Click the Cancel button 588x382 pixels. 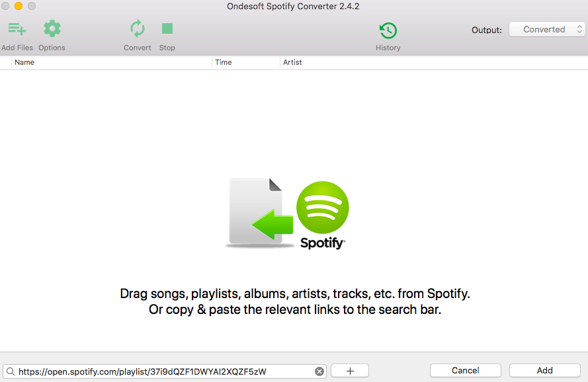point(466,370)
